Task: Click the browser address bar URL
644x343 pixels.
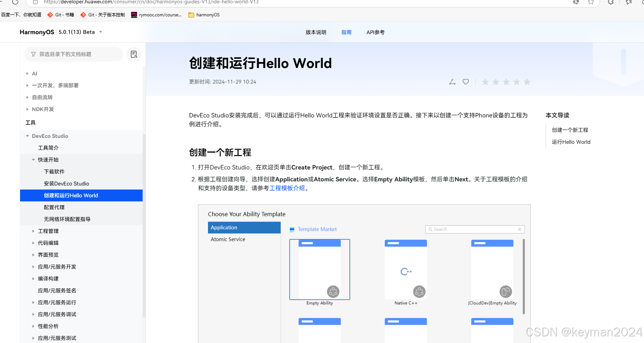Action: point(151,2)
